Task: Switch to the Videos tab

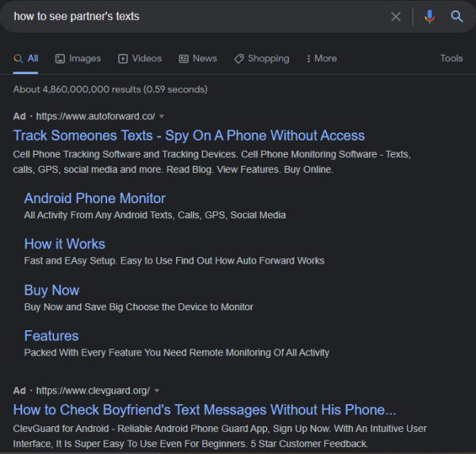Action: click(x=140, y=58)
